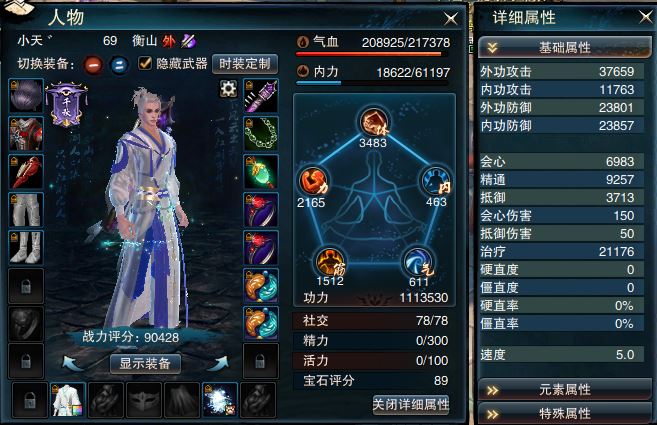The image size is (657, 425).
Task: Toggle the 隐藏武器 checkbox
Action: 145,63
